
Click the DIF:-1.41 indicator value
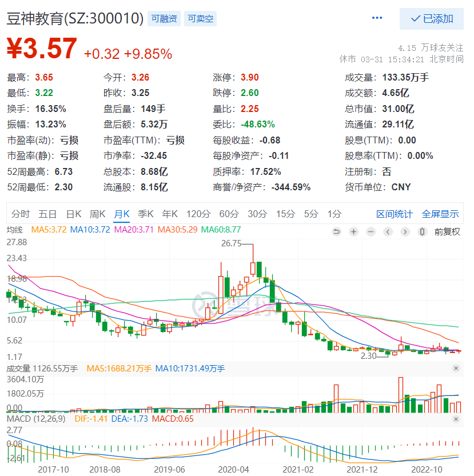coord(91,419)
